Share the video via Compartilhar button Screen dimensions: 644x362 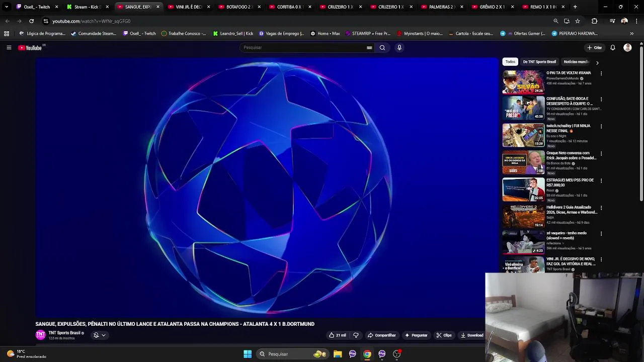pos(381,335)
